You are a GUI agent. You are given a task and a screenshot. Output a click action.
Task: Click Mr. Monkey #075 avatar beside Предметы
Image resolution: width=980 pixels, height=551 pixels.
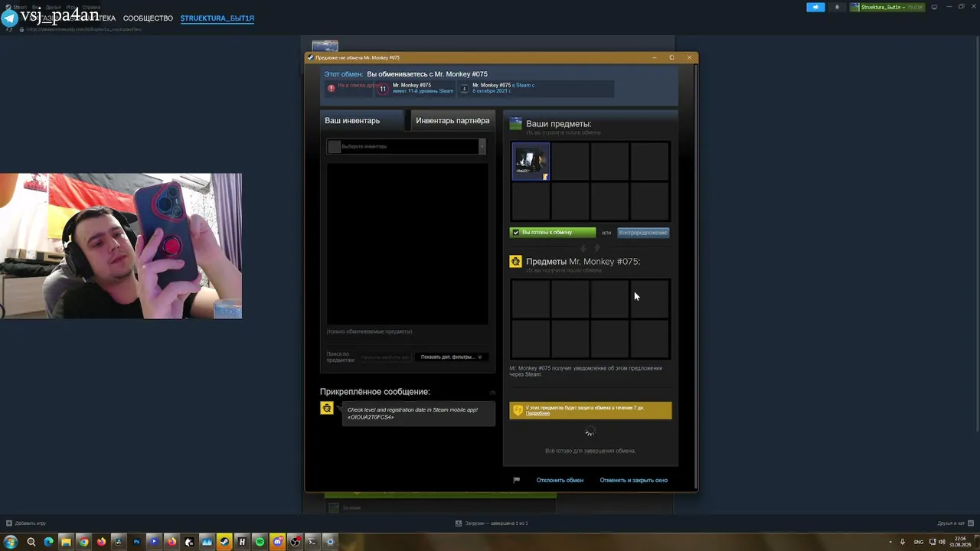pyautogui.click(x=516, y=262)
